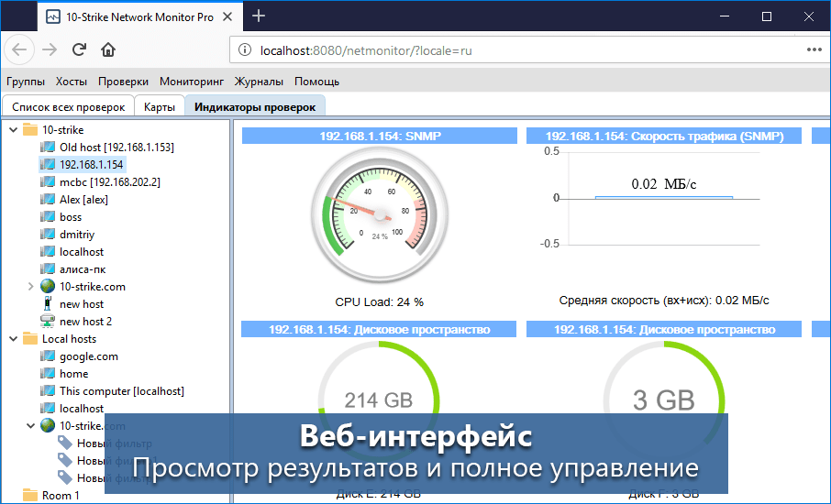Click the browser reload icon
The width and height of the screenshot is (831, 504).
pos(79,50)
